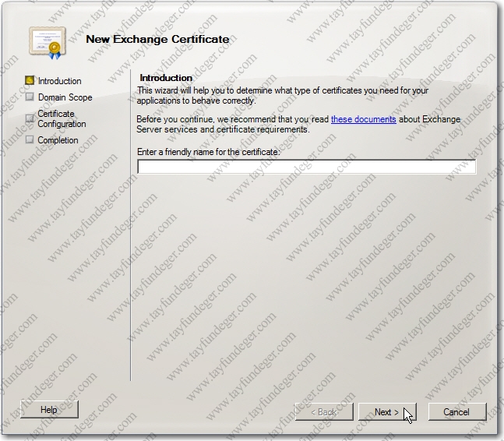Go to Domain Scope step label
Viewport: 504px width, 441px height.
coord(65,97)
